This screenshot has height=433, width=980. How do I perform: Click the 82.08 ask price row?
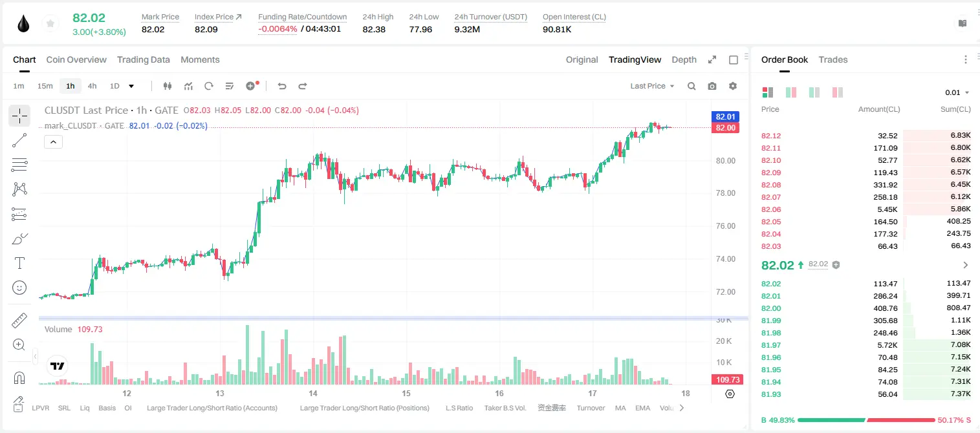click(866, 185)
